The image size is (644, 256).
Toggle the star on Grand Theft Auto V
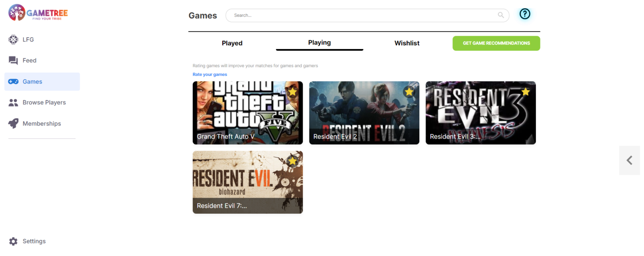[293, 91]
